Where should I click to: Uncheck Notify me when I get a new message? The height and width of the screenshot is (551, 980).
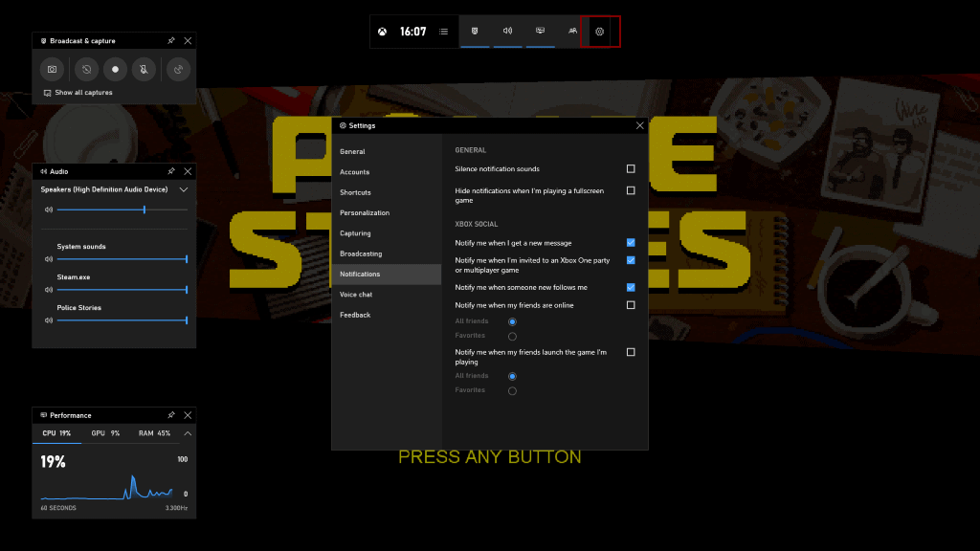tap(630, 243)
